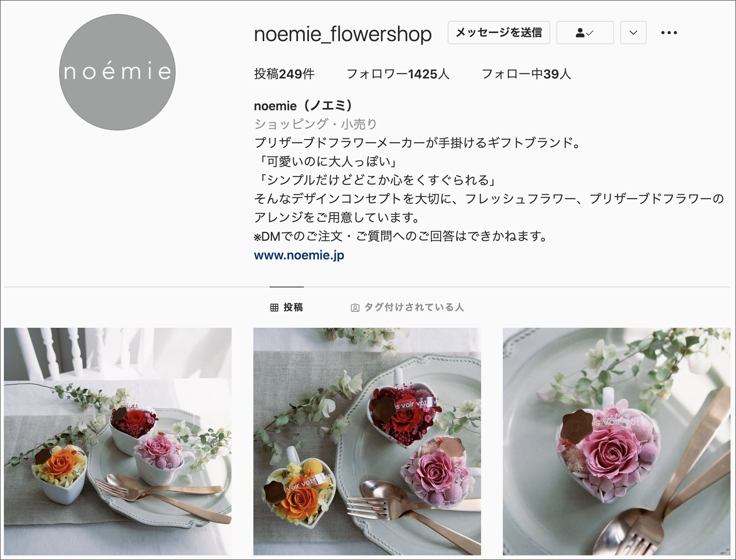Click the noemie_flowershop username heading
Viewport: 736px width, 560px height.
pos(343,34)
